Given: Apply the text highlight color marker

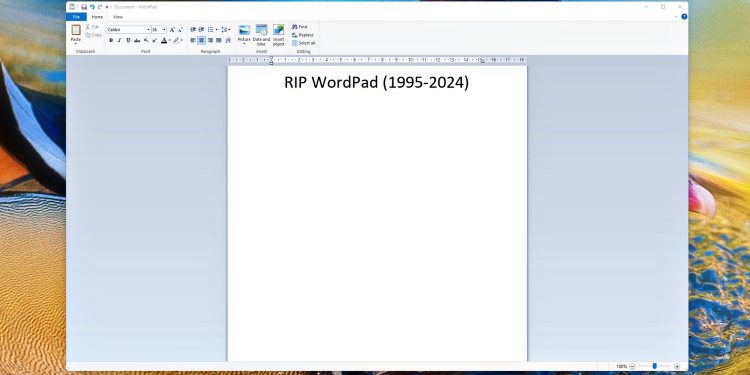Looking at the screenshot, I should [176, 40].
